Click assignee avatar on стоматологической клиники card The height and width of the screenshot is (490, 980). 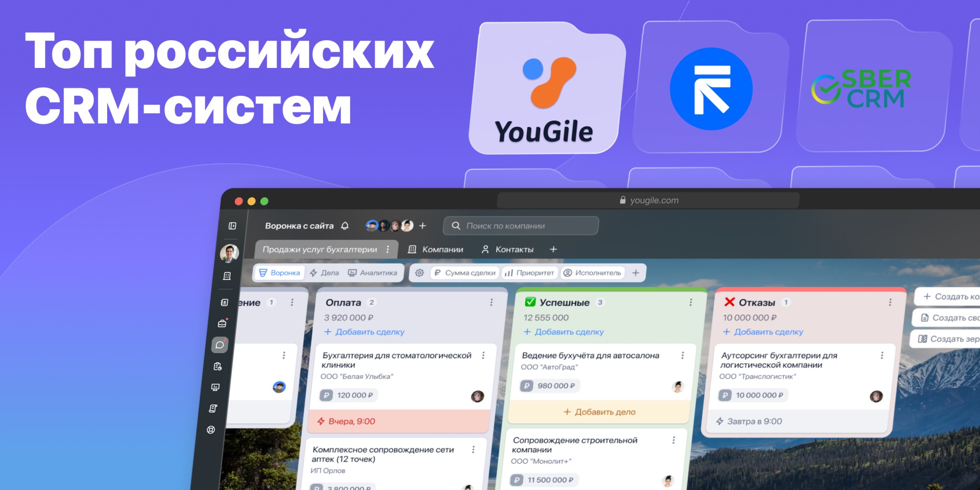pyautogui.click(x=478, y=396)
